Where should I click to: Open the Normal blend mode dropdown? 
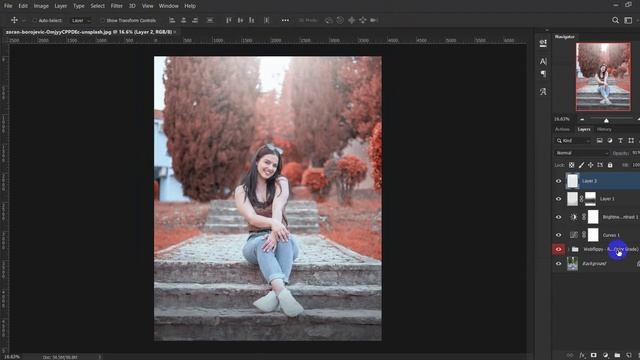click(x=581, y=153)
